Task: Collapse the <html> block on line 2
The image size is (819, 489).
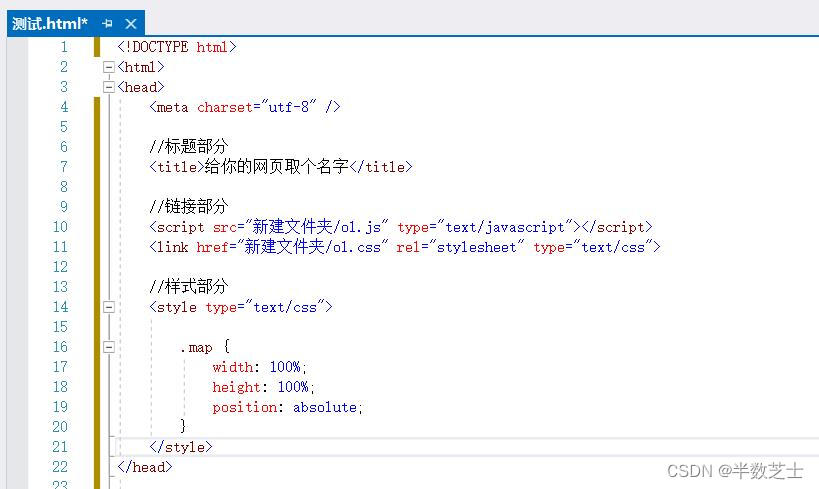Action: tap(109, 67)
